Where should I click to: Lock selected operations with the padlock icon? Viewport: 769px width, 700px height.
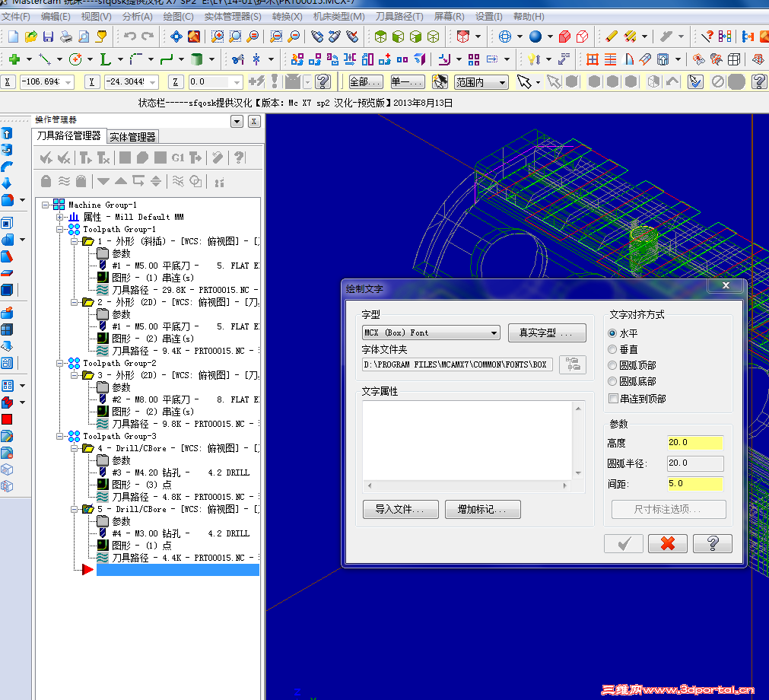point(46,180)
